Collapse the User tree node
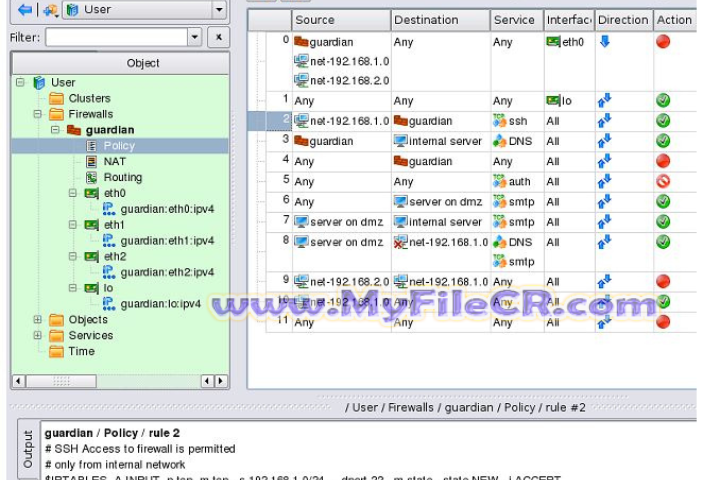720x480 pixels. (x=20, y=82)
